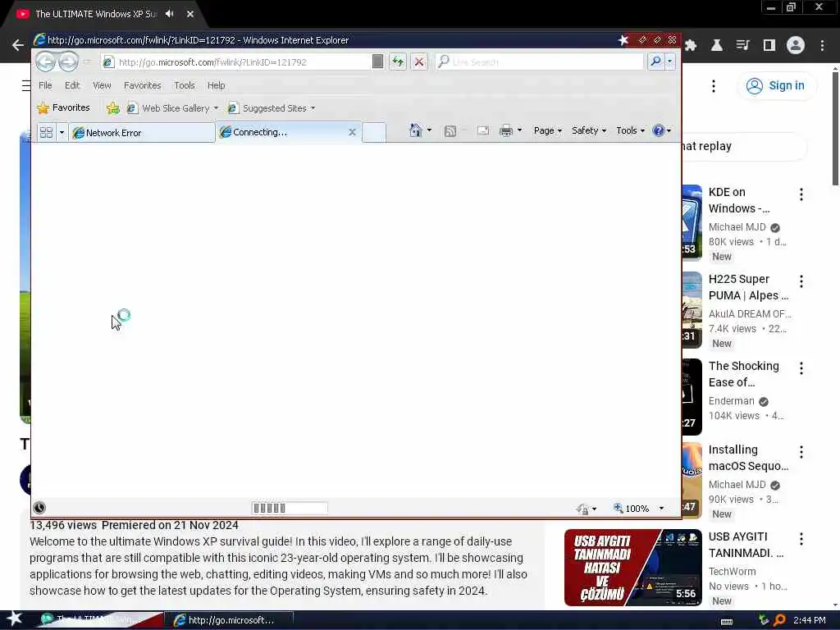Click the Live Search input box
Viewport: 840px width, 630px height.
538,62
